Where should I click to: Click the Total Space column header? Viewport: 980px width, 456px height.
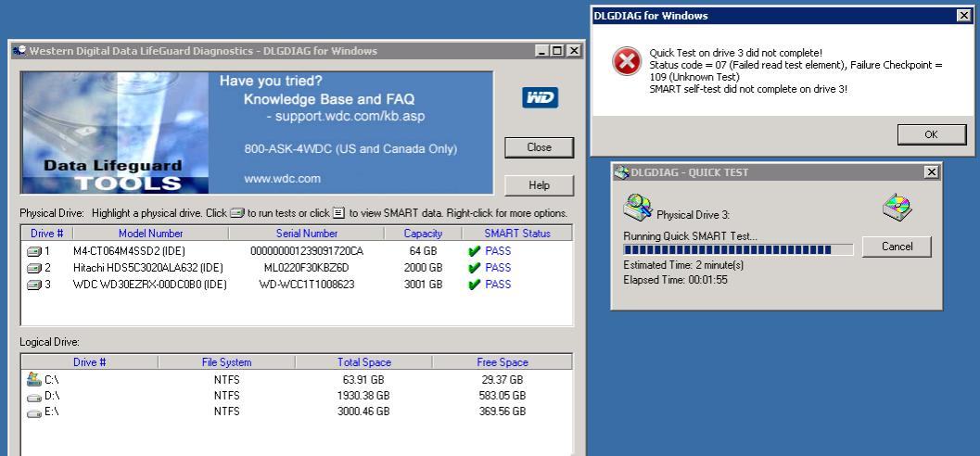363,362
